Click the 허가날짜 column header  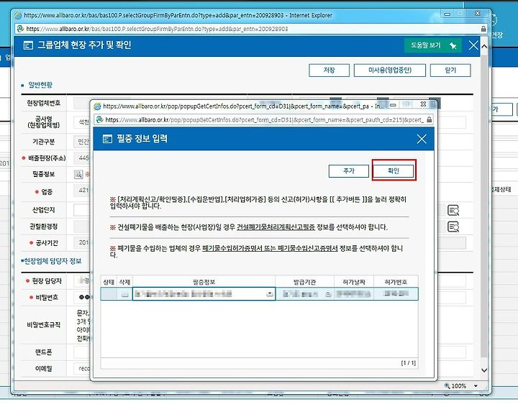tap(354, 282)
